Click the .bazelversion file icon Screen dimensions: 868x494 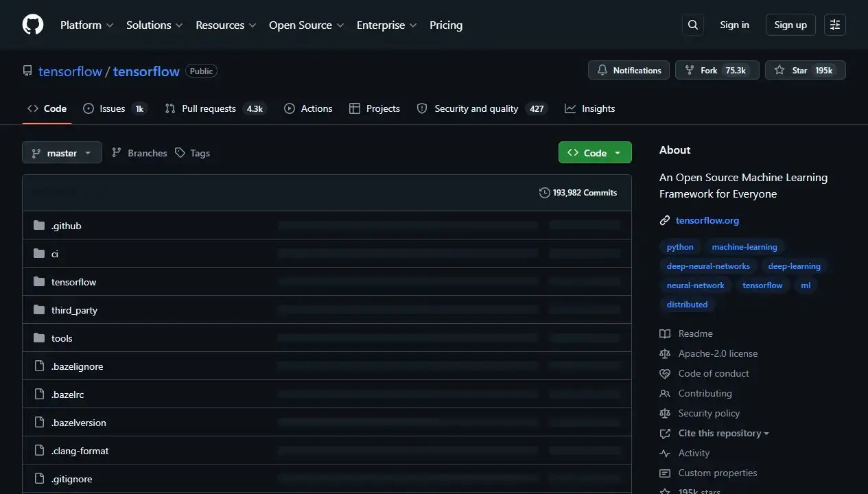coord(39,423)
